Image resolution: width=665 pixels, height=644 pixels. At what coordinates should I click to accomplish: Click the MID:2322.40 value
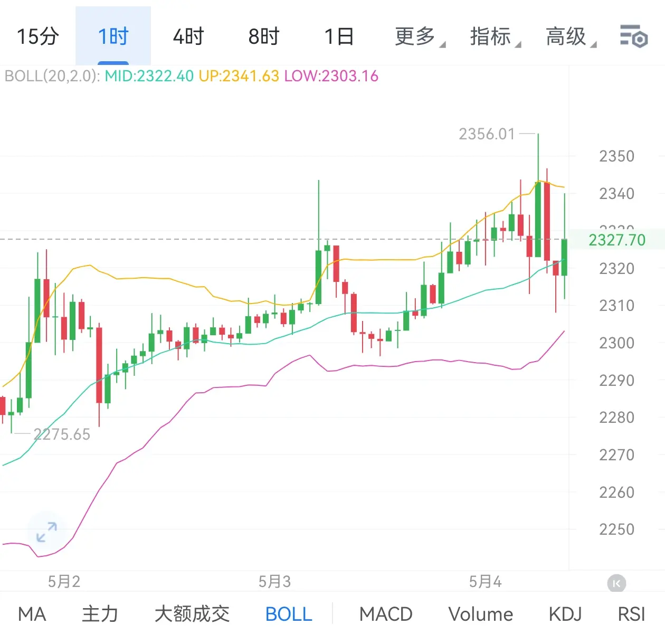pyautogui.click(x=149, y=76)
